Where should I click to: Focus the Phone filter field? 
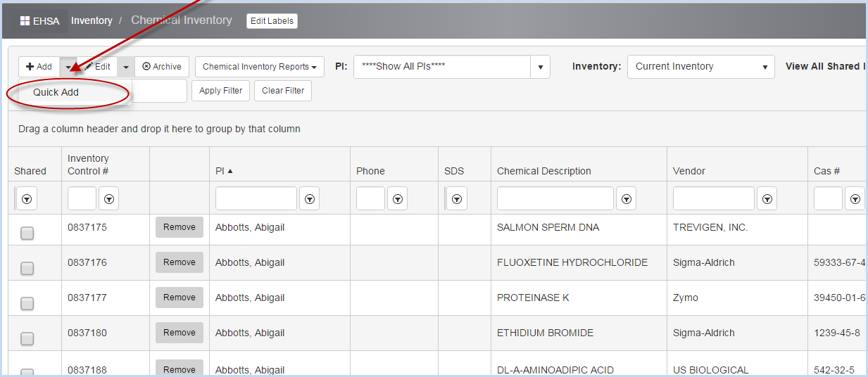[370, 198]
